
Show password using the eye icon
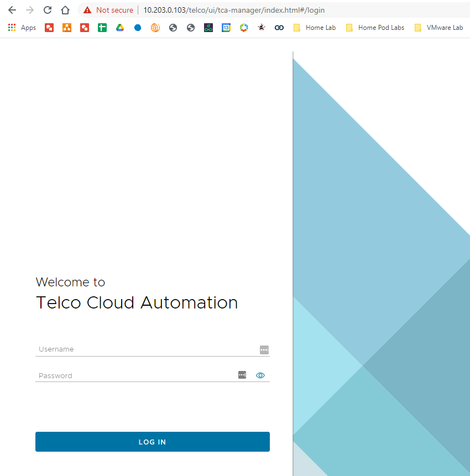point(260,375)
